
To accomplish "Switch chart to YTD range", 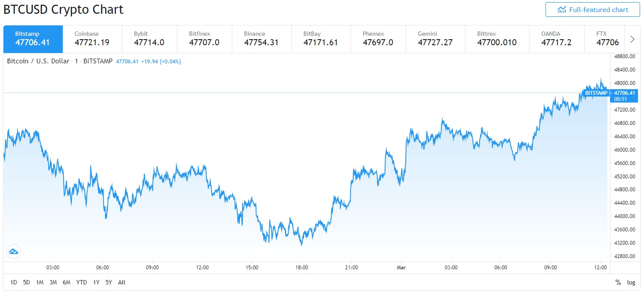I will pyautogui.click(x=80, y=282).
